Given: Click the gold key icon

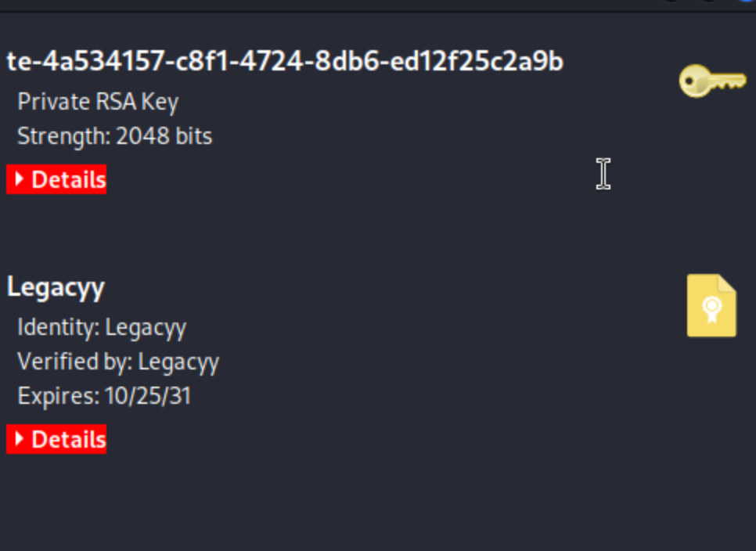Looking at the screenshot, I should tap(712, 81).
